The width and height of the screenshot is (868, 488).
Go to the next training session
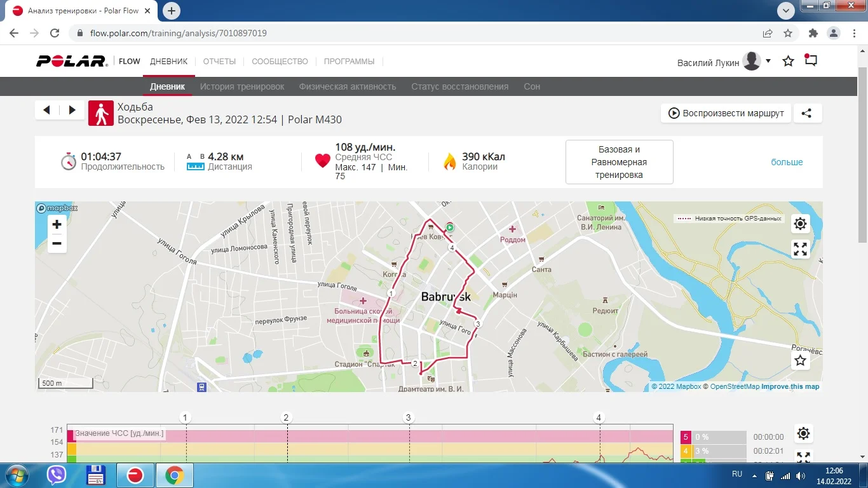click(x=72, y=110)
